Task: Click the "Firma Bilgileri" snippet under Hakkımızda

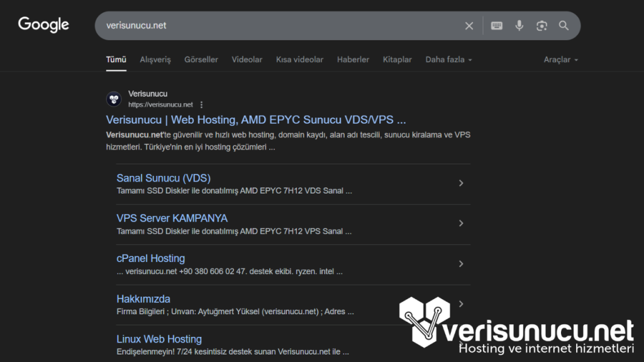Action: (x=235, y=312)
